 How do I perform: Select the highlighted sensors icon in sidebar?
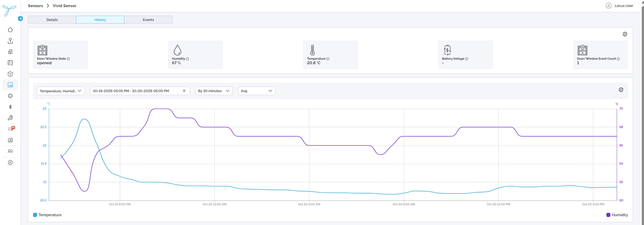(10, 85)
